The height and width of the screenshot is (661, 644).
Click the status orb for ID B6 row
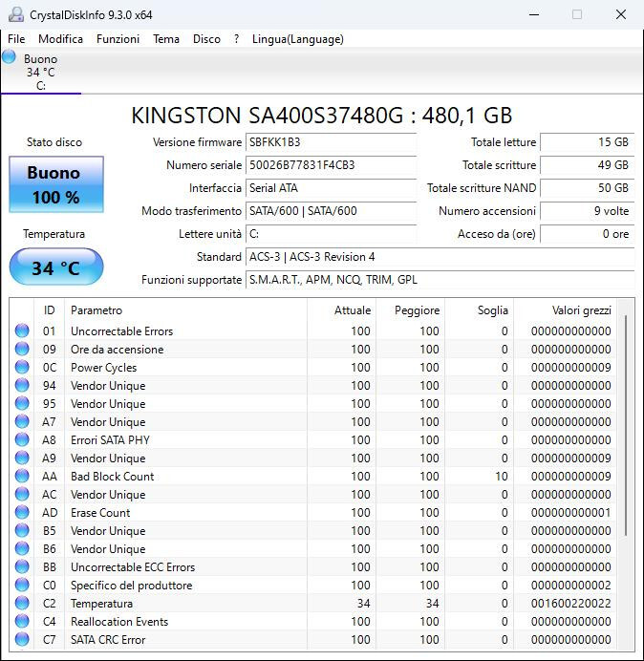point(22,548)
